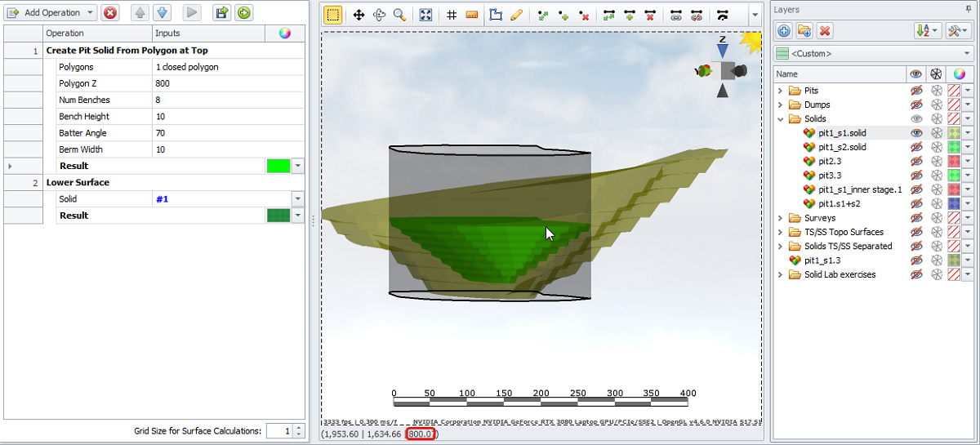Click the move segment icon with green arrows
The width and height of the screenshot is (980, 445).
click(609, 15)
